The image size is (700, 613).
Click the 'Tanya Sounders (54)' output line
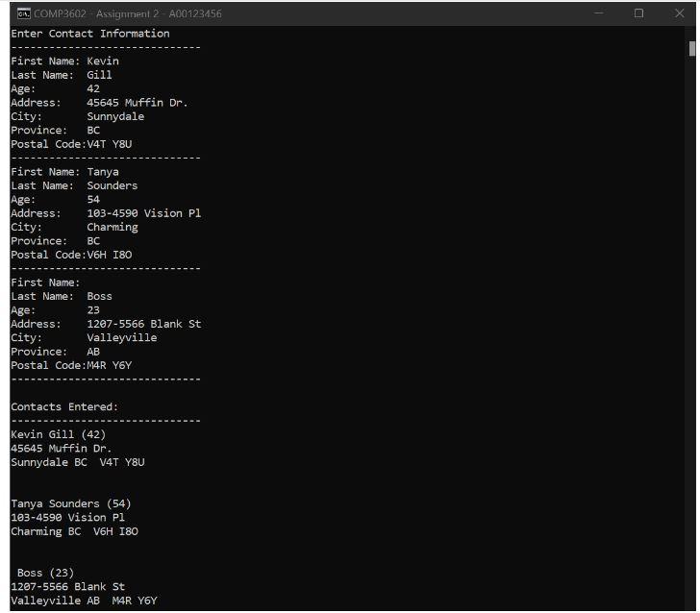[71, 503]
